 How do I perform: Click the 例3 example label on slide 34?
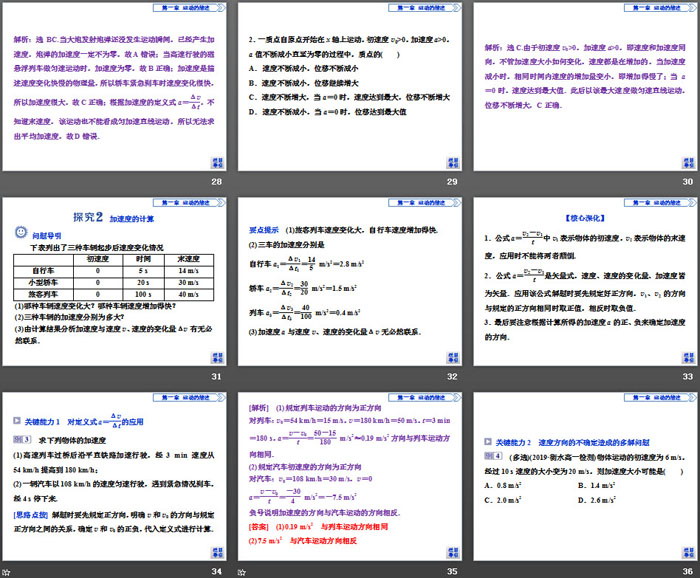22,440
